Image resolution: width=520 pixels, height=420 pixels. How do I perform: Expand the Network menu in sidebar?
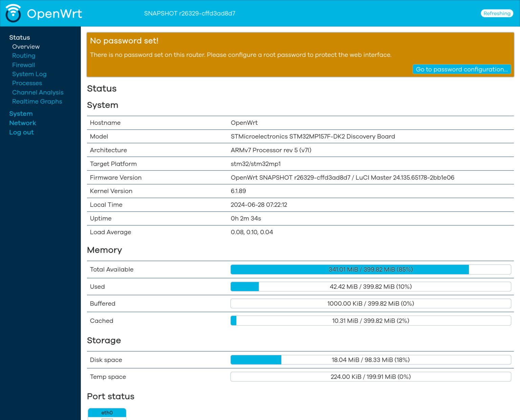tap(23, 123)
